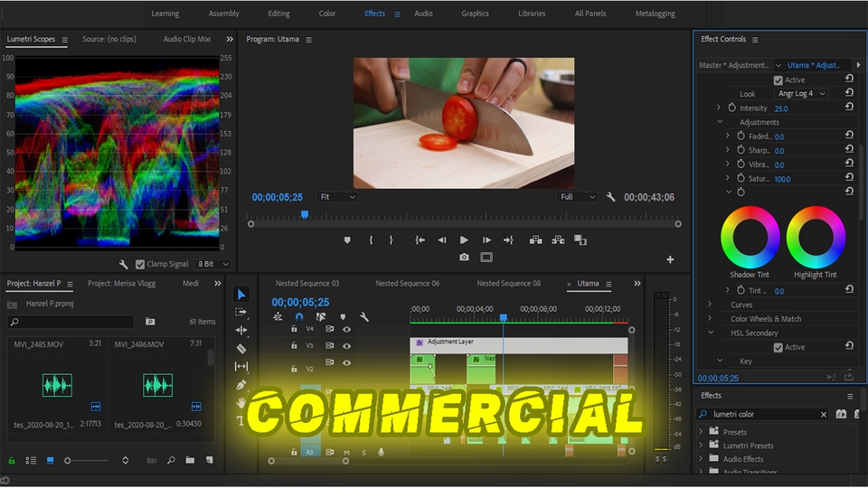Toggle the timeline Snap magnet icon
This screenshot has width=868, height=488.
point(299,317)
